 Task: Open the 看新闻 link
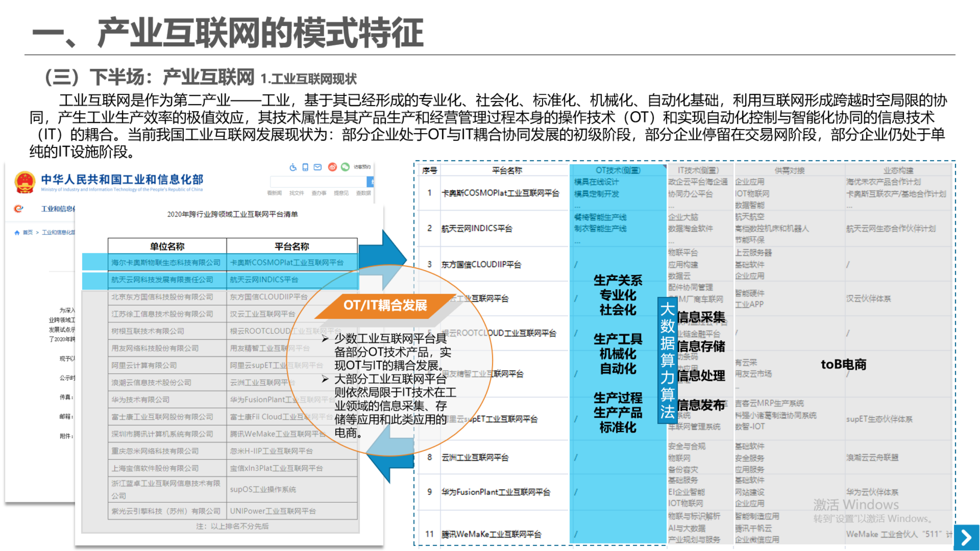(274, 193)
